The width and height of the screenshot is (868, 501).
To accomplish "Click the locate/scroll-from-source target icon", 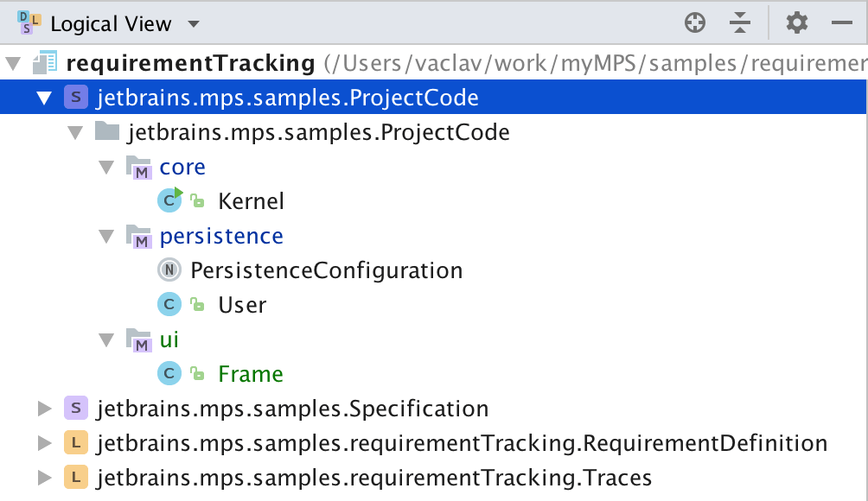I will click(x=695, y=23).
